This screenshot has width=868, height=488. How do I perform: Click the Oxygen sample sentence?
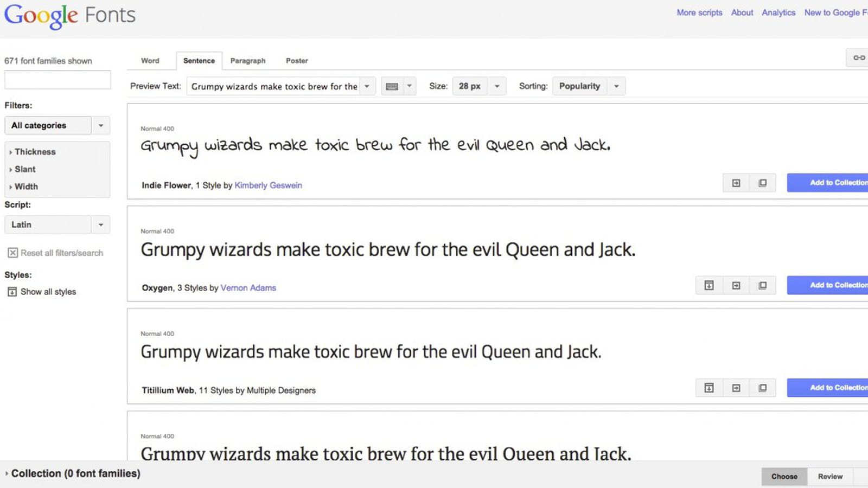click(x=388, y=250)
